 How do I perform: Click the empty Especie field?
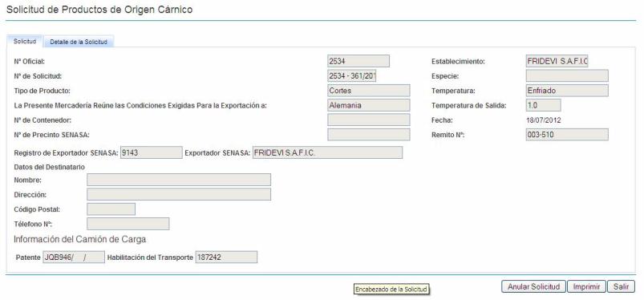(x=567, y=76)
